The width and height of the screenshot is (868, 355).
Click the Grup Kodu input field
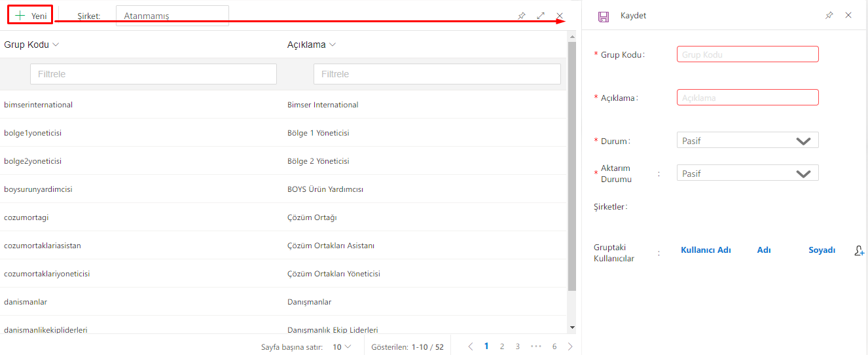pyautogui.click(x=747, y=54)
